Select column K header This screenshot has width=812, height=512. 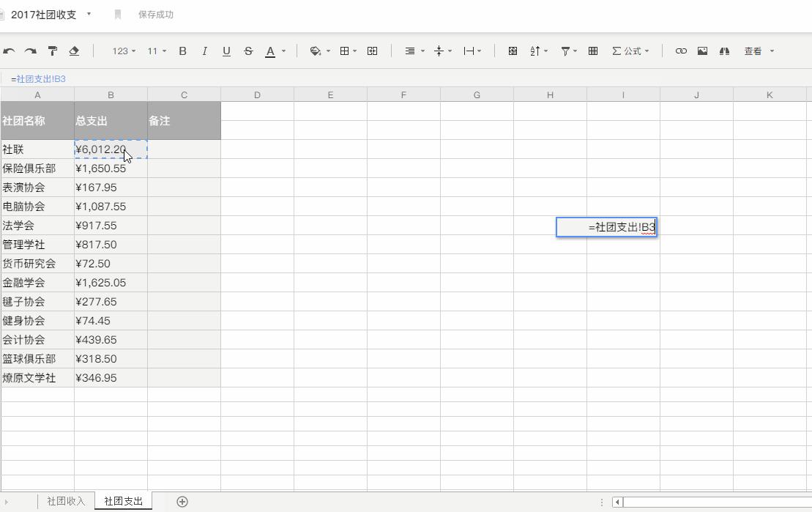(x=770, y=94)
